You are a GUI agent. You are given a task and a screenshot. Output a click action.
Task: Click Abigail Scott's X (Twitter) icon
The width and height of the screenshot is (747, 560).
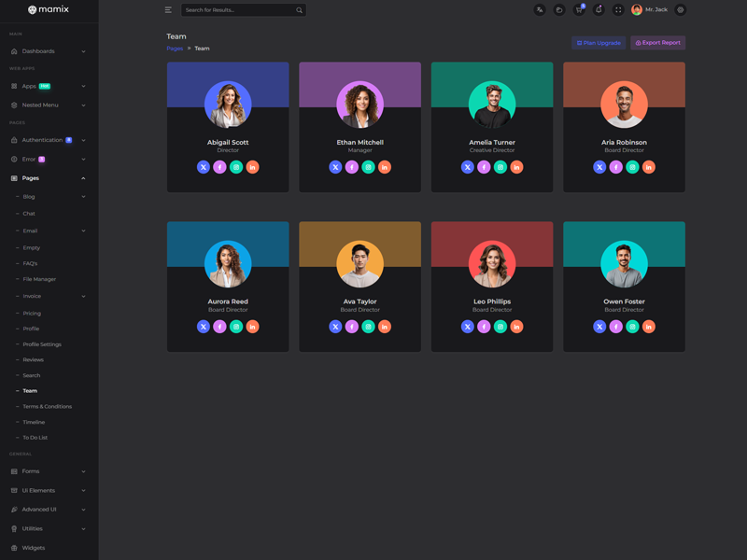(x=203, y=167)
